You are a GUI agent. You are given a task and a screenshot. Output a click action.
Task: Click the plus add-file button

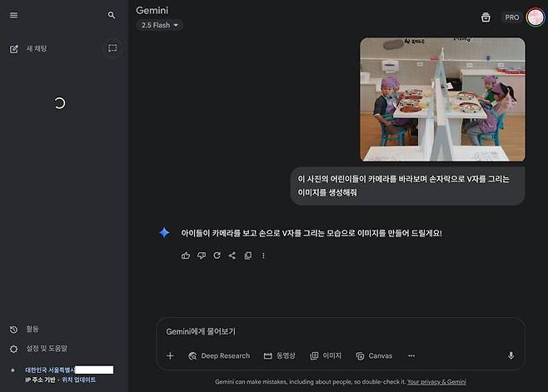(170, 355)
